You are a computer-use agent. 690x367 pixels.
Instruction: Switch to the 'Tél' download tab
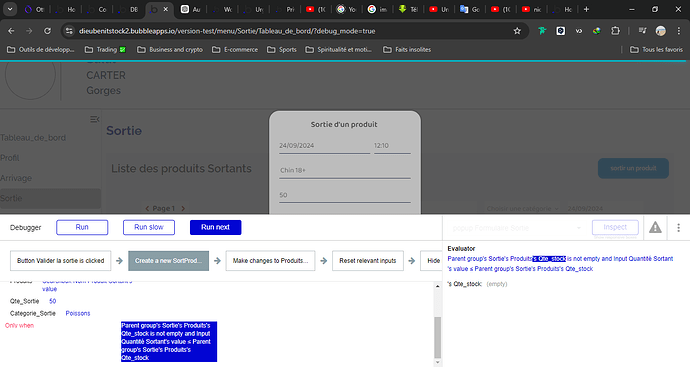click(409, 9)
